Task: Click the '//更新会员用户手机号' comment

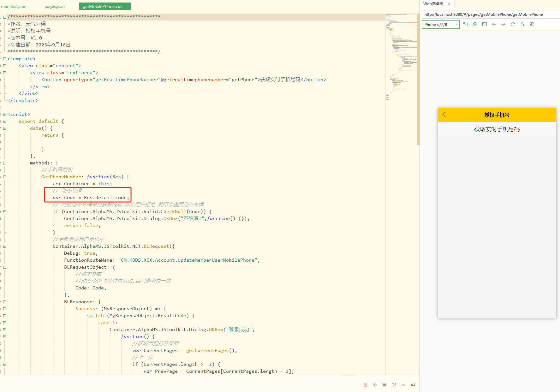Action: [78, 239]
